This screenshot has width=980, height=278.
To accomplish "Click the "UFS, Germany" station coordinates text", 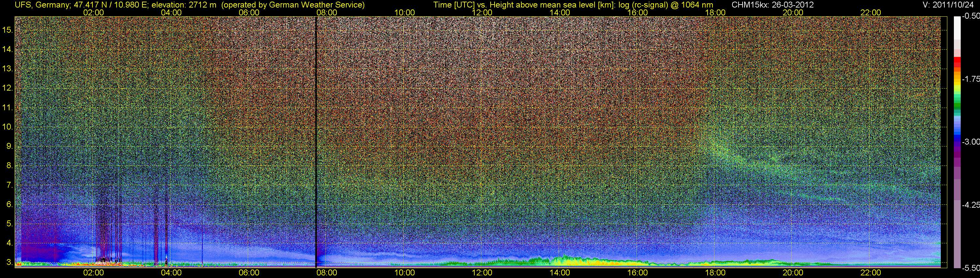I will [116, 5].
